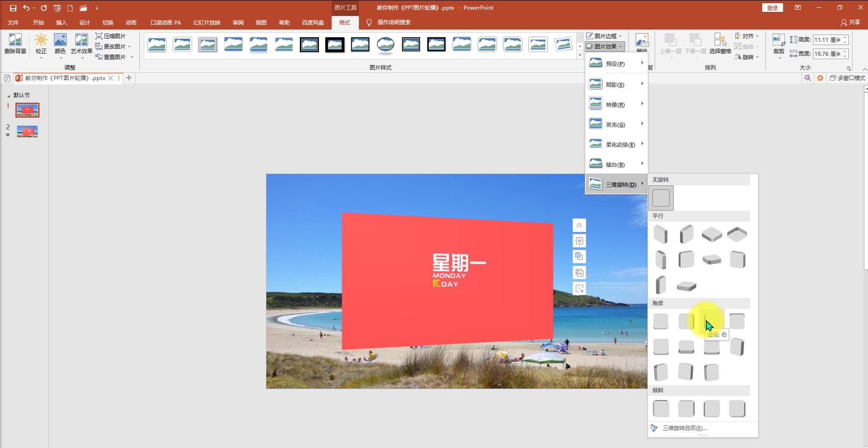Open the 阴影(S) shadow submenu
The height and width of the screenshot is (448, 868).
point(616,84)
